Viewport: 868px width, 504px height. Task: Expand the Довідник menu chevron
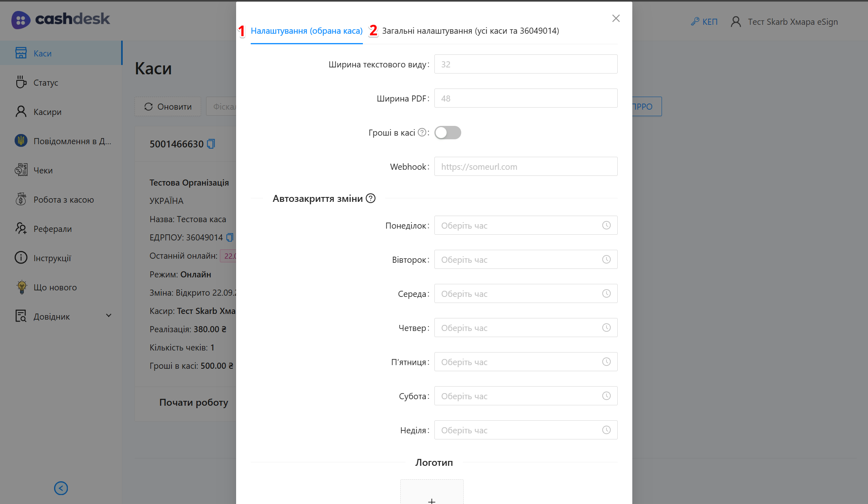tap(108, 316)
